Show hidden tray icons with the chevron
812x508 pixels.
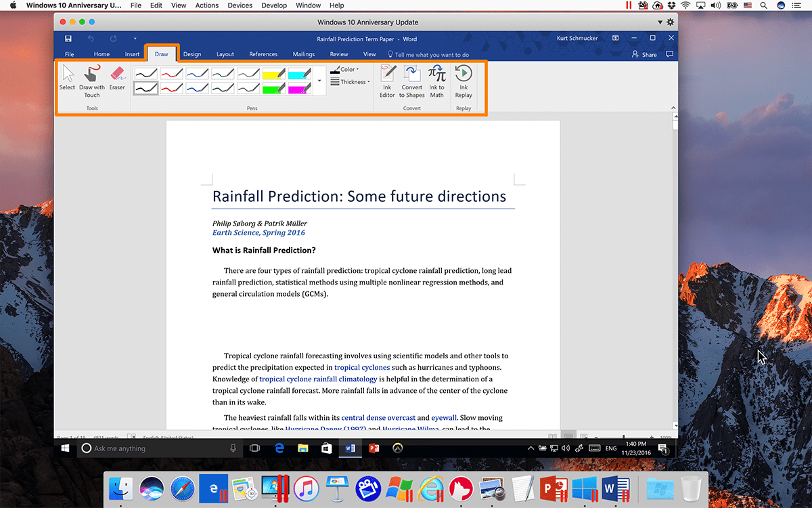pyautogui.click(x=531, y=448)
